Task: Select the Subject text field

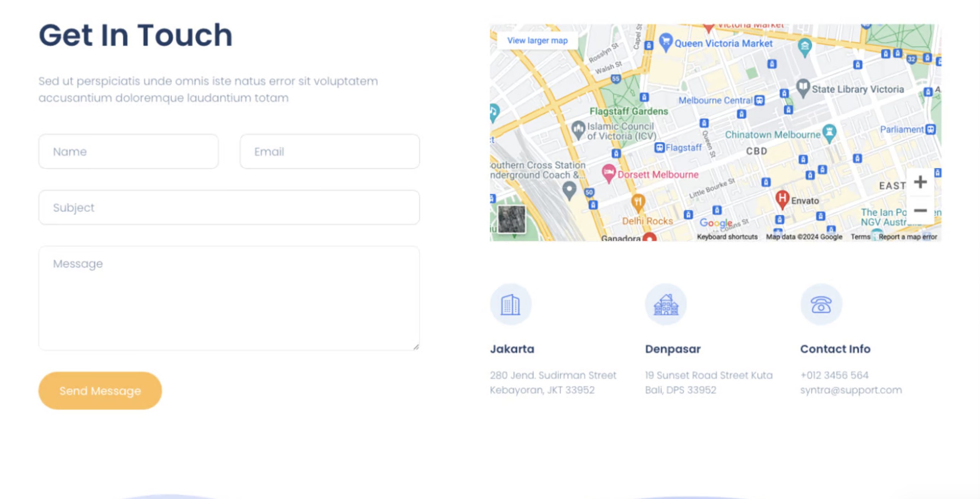Action: pos(229,207)
